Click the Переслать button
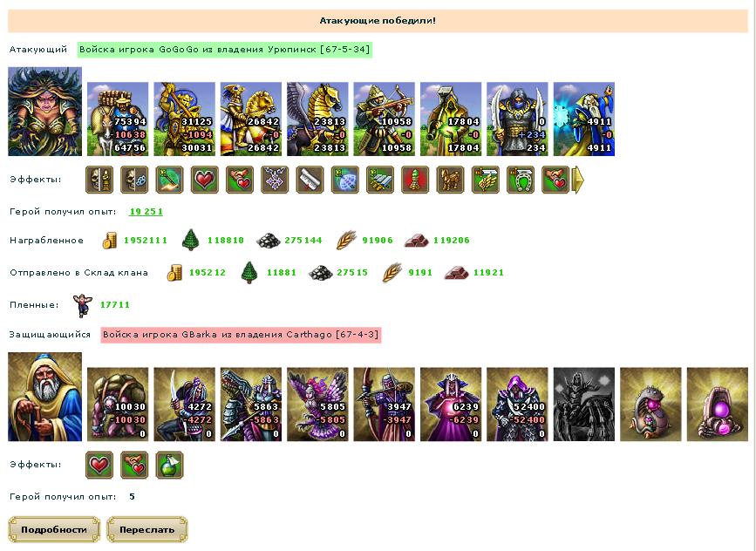This screenshot has height=551, width=756. coord(146,529)
